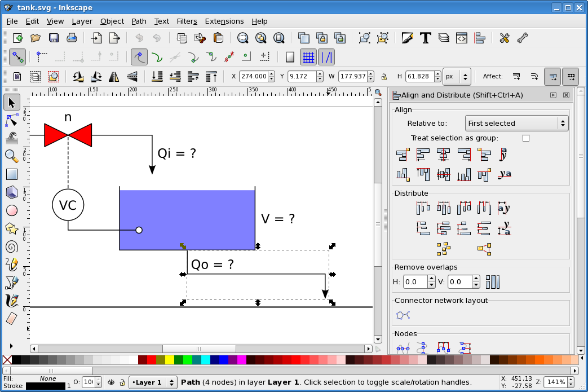
Task: Click the V overlap input field
Action: click(460, 282)
